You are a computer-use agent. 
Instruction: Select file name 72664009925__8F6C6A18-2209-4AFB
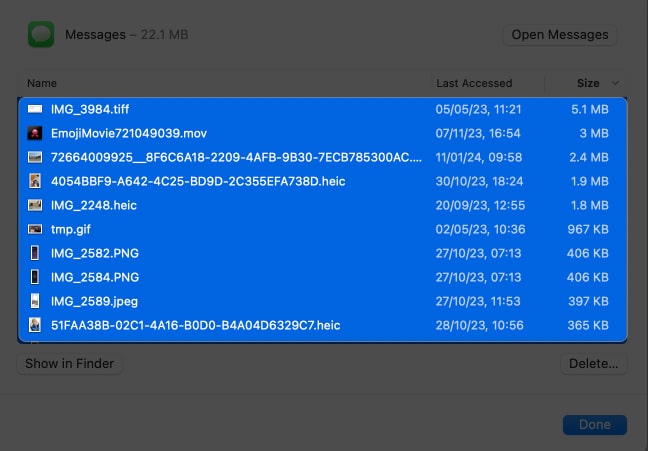click(x=236, y=157)
